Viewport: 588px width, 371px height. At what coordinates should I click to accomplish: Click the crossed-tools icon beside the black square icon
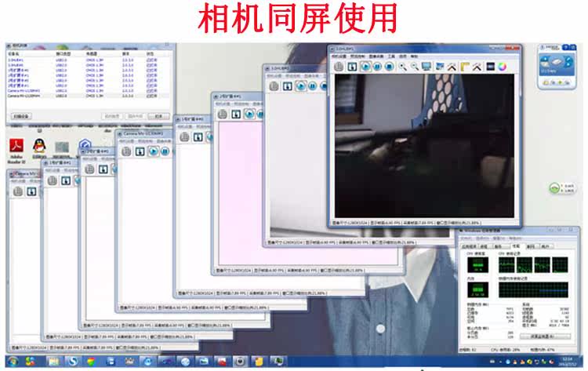tap(477, 67)
